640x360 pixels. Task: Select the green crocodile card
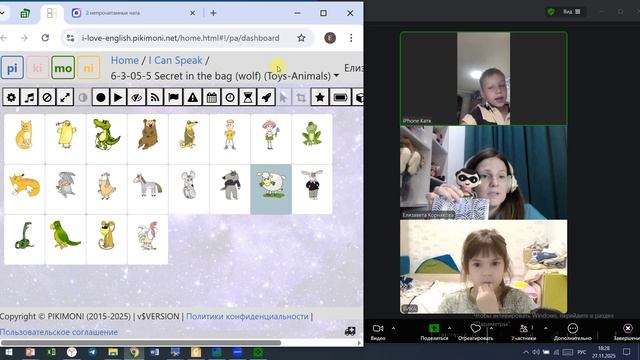click(x=107, y=139)
